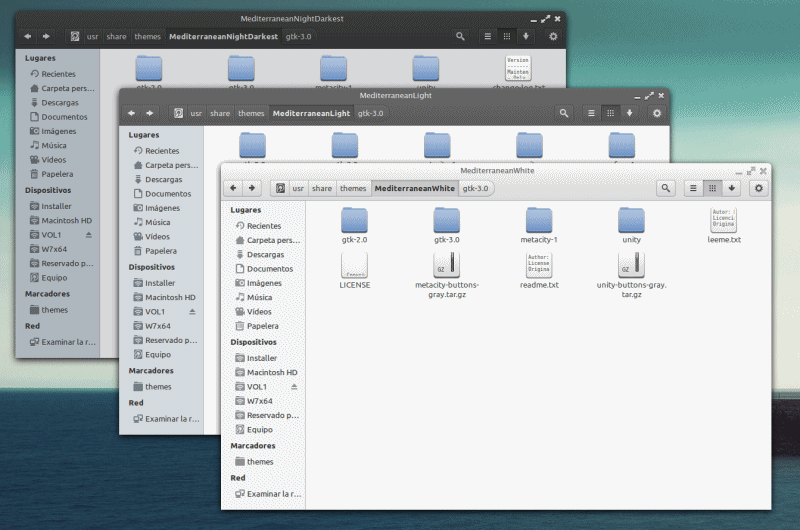The height and width of the screenshot is (530, 800).
Task: Open view options dropdown arrow in MediterraneanWhite
Action: point(731,188)
